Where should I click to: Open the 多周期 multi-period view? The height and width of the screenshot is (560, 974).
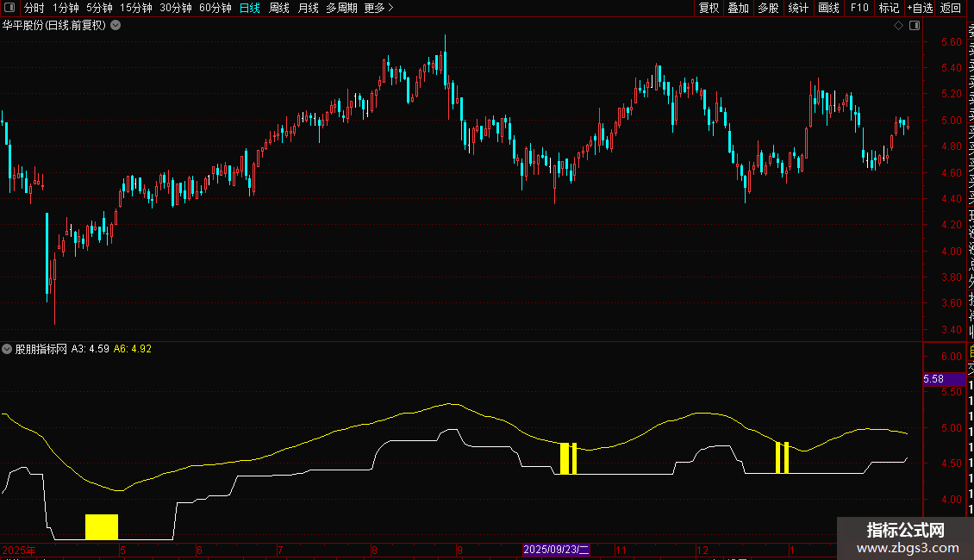(x=341, y=8)
